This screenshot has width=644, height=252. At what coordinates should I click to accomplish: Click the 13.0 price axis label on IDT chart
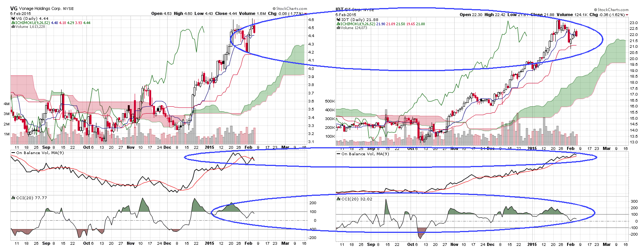tap(634, 142)
